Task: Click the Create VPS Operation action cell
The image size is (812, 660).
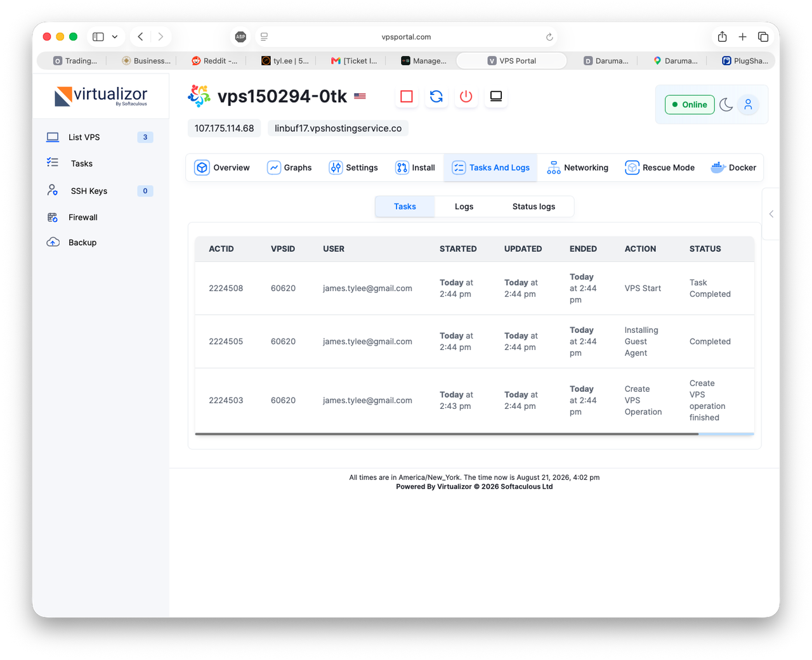Action: tap(643, 401)
